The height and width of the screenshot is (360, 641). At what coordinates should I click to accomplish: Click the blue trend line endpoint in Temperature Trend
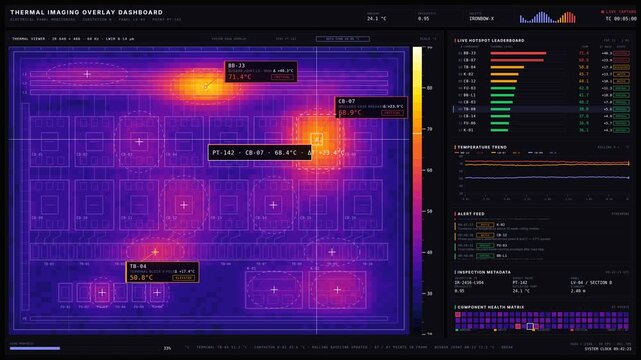click(628, 178)
